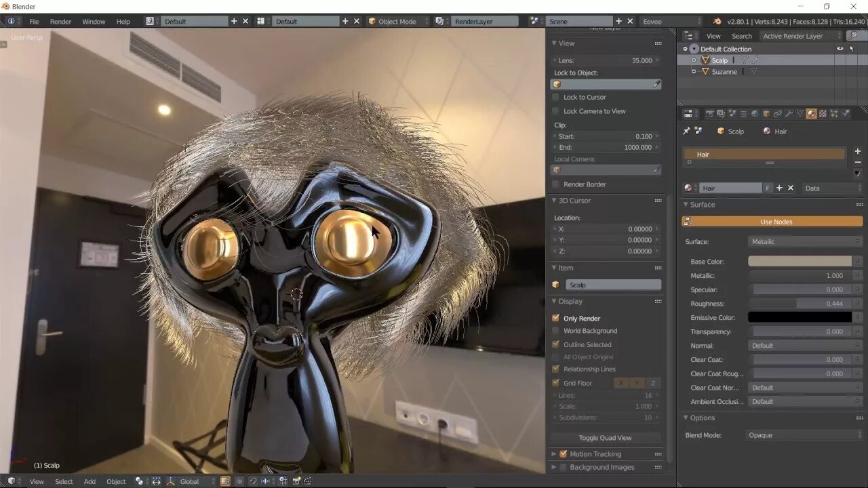Open the Material properties tab icon

click(811, 114)
